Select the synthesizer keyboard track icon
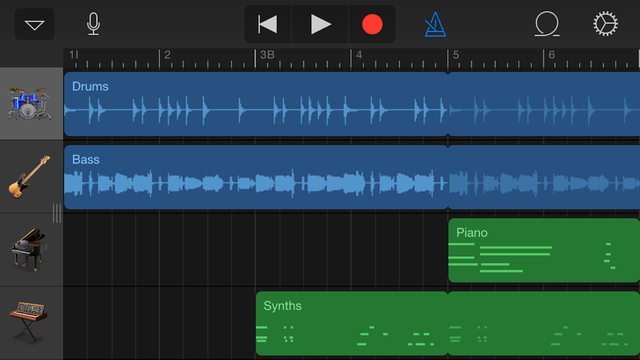Screen dimensions: 640x360 pyautogui.click(x=28, y=322)
